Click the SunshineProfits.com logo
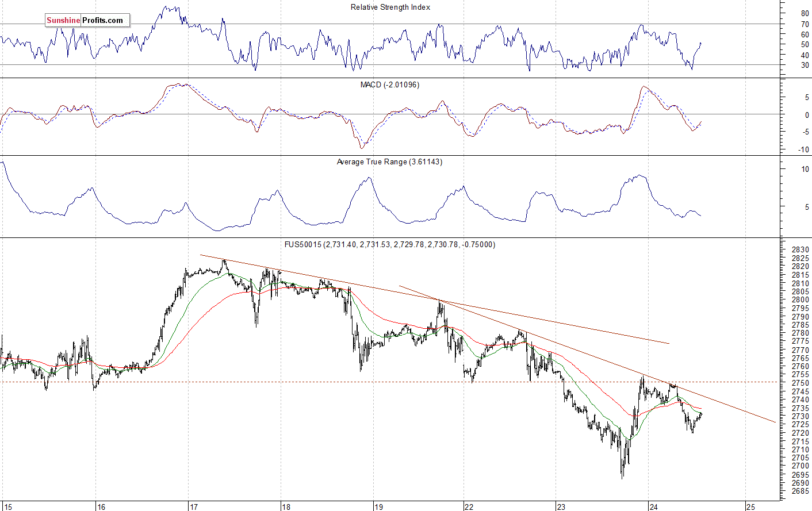 [87, 21]
